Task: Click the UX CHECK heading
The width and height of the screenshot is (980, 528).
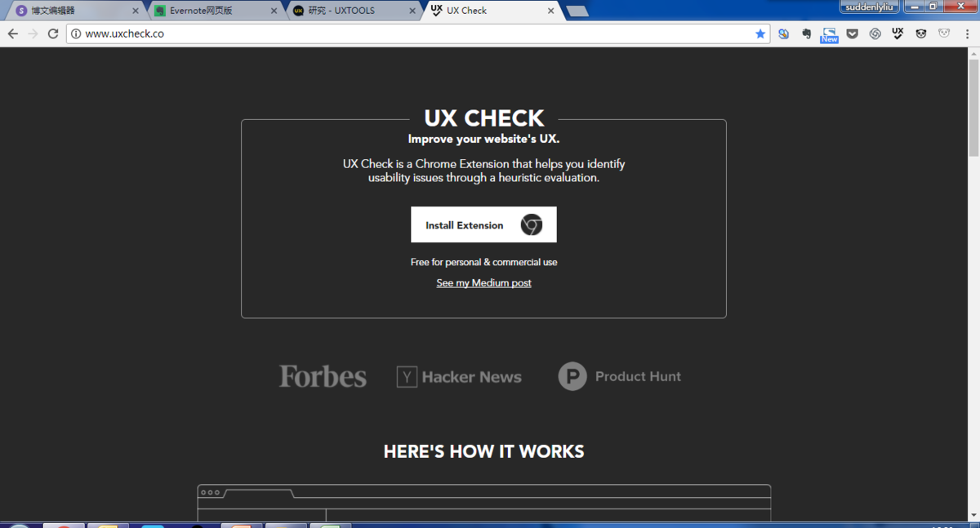Action: [x=483, y=118]
